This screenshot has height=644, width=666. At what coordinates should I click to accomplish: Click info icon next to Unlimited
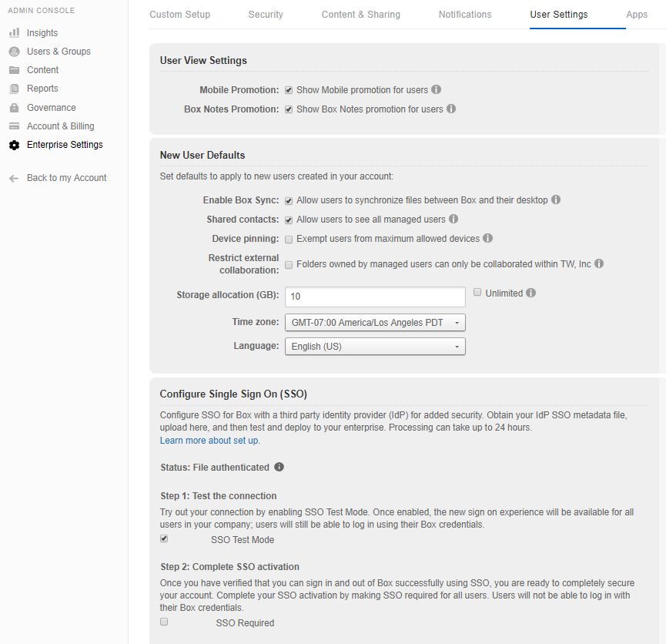click(x=531, y=293)
